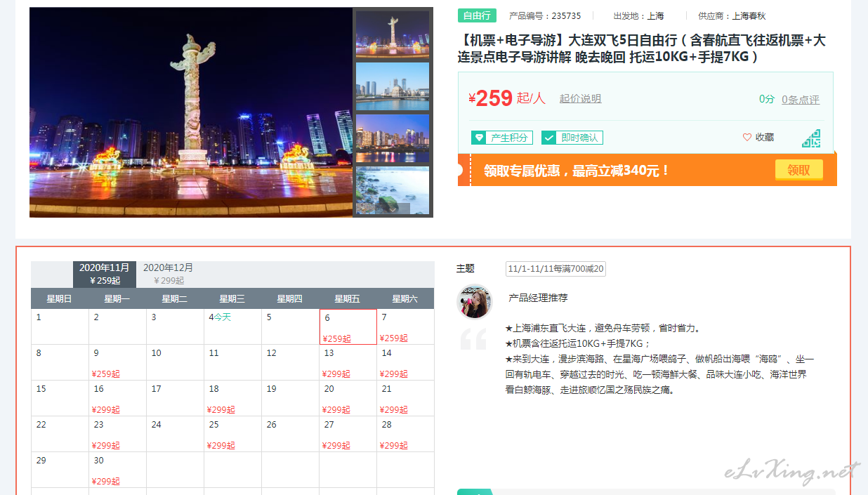This screenshot has height=495, width=868.
Task: Switch to the 2020年11月 calendar tab
Action: (105, 274)
